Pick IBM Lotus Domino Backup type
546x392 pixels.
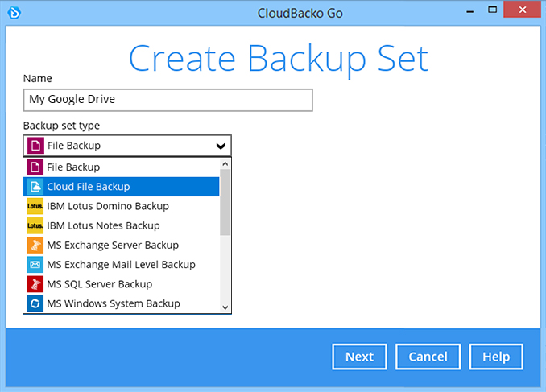(122, 206)
